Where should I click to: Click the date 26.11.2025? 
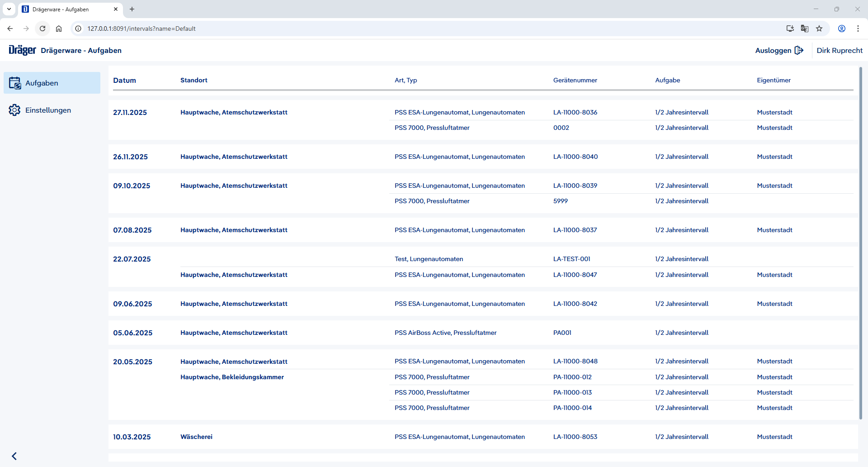point(130,157)
